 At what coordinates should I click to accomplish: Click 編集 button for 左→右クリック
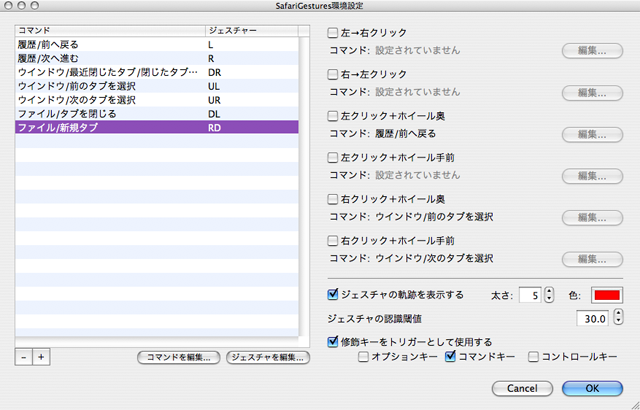point(592,51)
